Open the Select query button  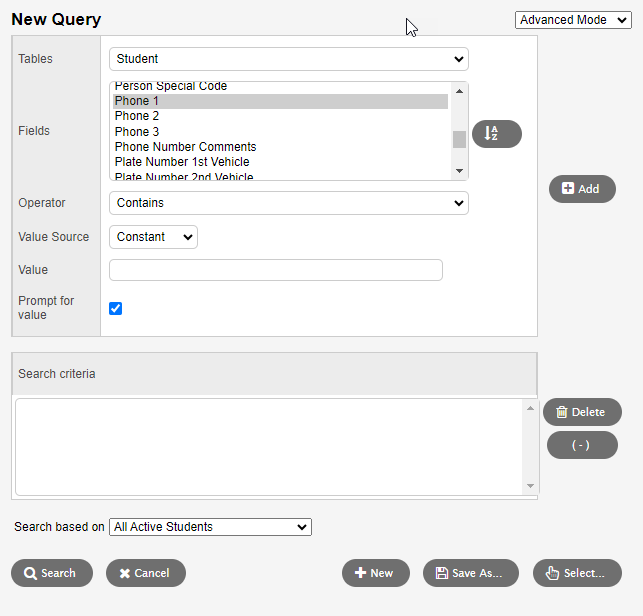click(576, 573)
